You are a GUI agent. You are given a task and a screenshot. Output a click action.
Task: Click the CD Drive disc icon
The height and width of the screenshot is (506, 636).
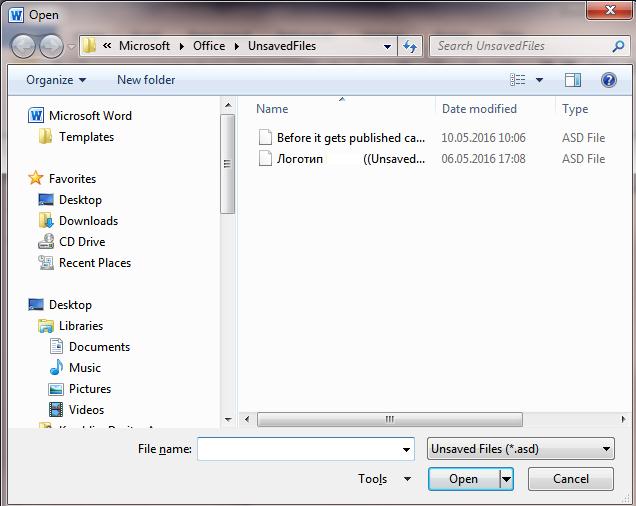pos(46,241)
